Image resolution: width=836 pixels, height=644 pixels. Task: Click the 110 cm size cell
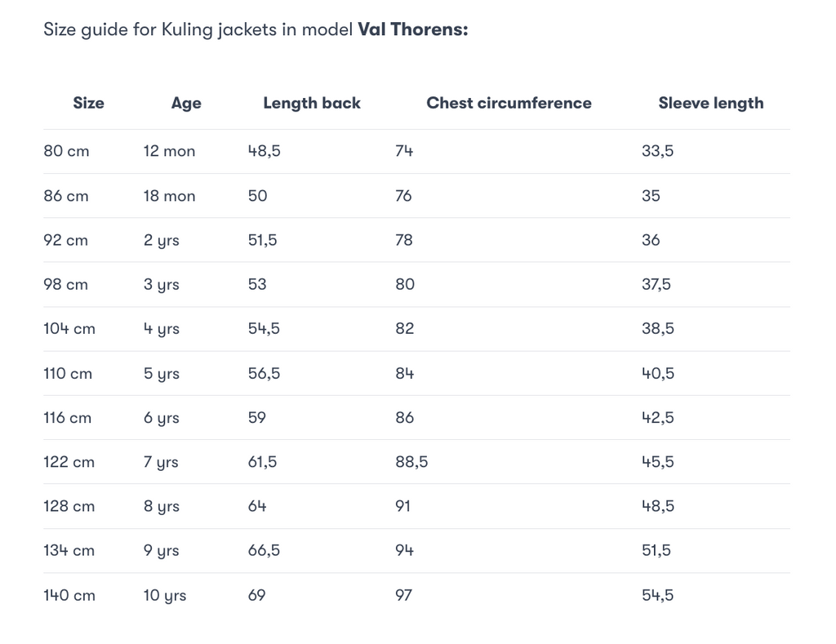[68, 373]
